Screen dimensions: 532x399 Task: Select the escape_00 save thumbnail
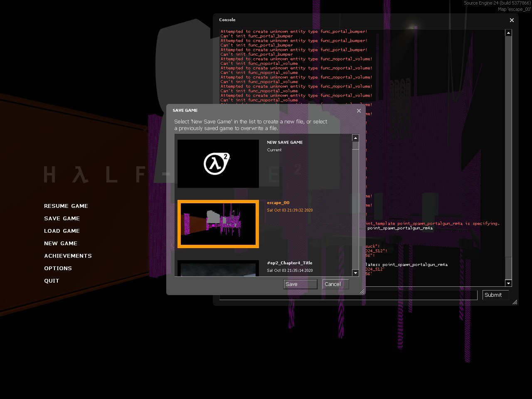(218, 224)
